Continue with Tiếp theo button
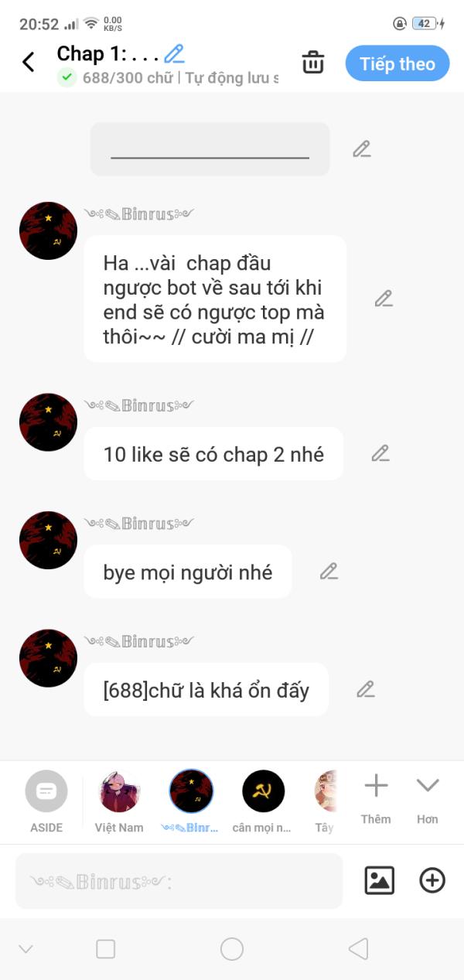 tap(397, 63)
